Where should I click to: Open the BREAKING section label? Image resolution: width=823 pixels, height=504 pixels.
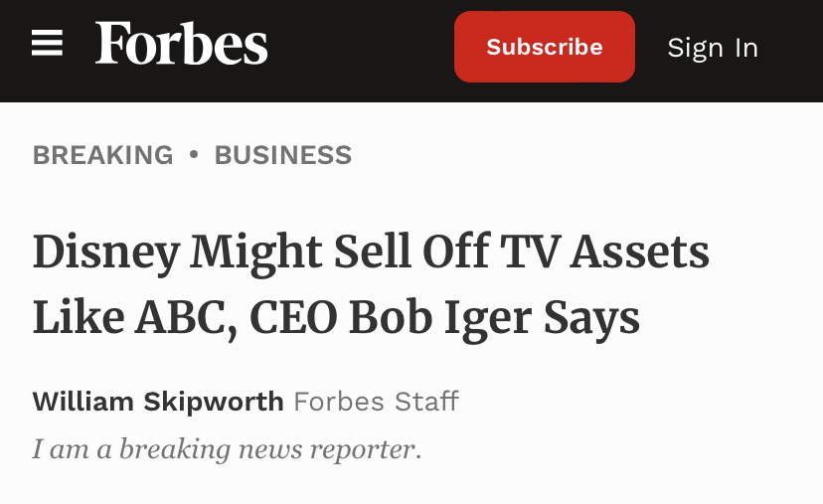(x=102, y=155)
